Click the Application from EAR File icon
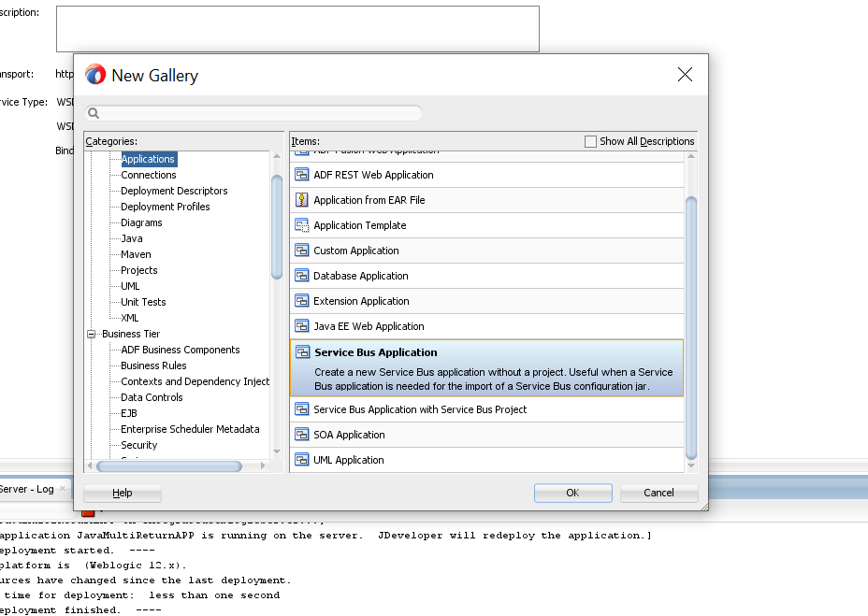Image resolution: width=868 pixels, height=616 pixels. 302,200
